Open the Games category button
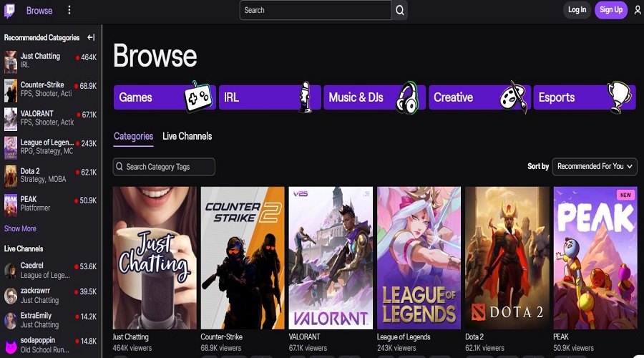 [x=165, y=97]
